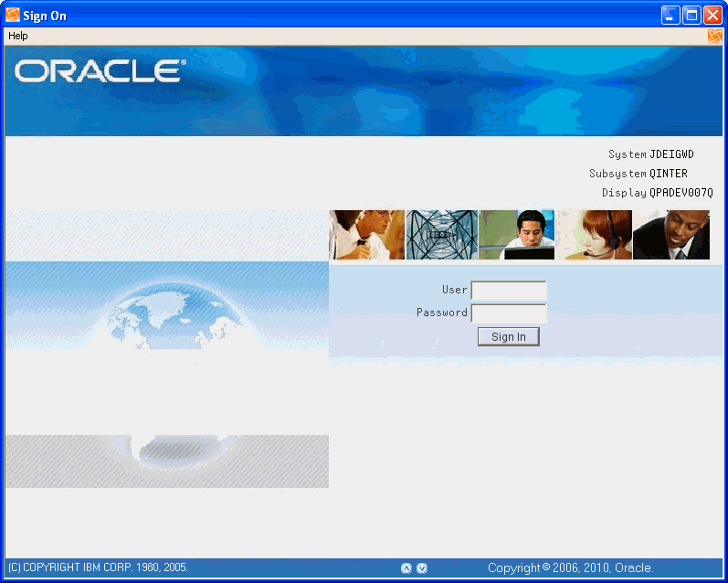Maximize the Sign On window

click(691, 16)
